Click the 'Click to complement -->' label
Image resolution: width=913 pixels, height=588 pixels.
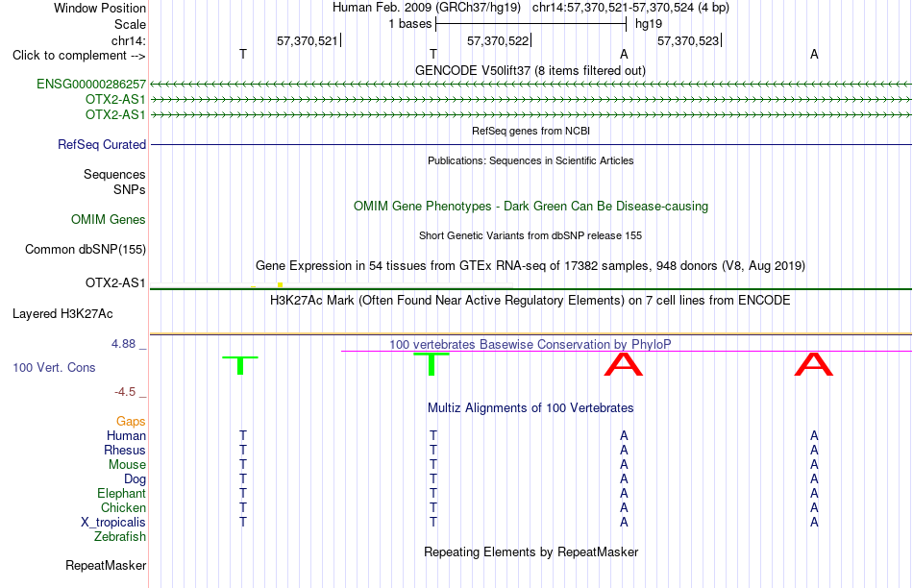tap(79, 56)
